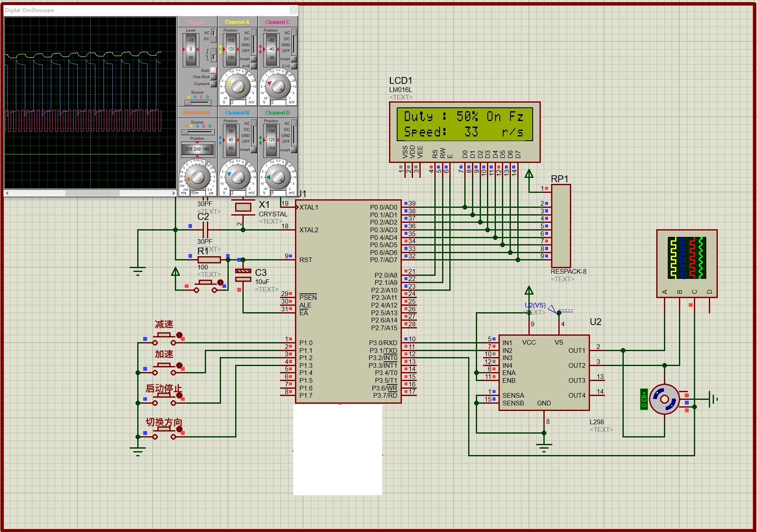Select the oscilloscope instrument component
Viewport: 758px width, 532px height.
click(x=687, y=263)
